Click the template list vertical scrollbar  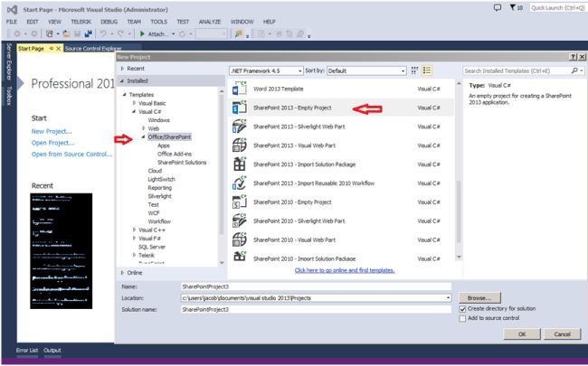[459, 211]
